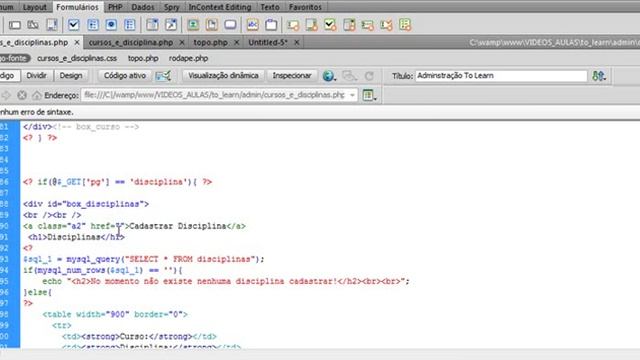Click the mysql_query SELECT code line
Image resolution: width=640 pixels, height=360 pixels.
(x=144, y=259)
